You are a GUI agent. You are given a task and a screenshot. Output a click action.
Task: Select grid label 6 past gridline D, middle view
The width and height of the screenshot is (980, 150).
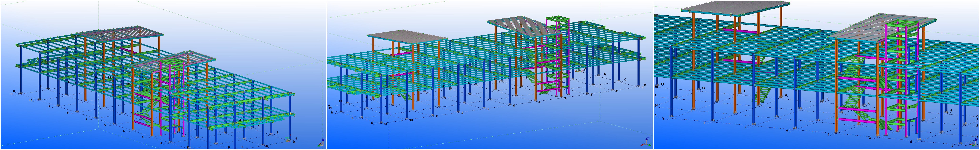pyautogui.click(x=514, y=106)
